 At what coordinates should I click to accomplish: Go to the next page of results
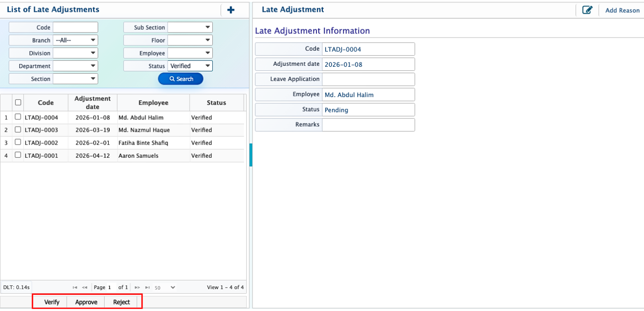137,288
